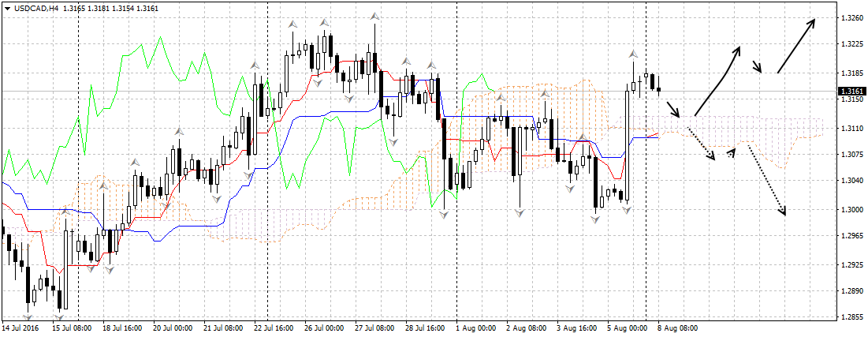The image size is (868, 337).
Task: Click the 26 Jul 00:00 time label
Action: point(325,327)
